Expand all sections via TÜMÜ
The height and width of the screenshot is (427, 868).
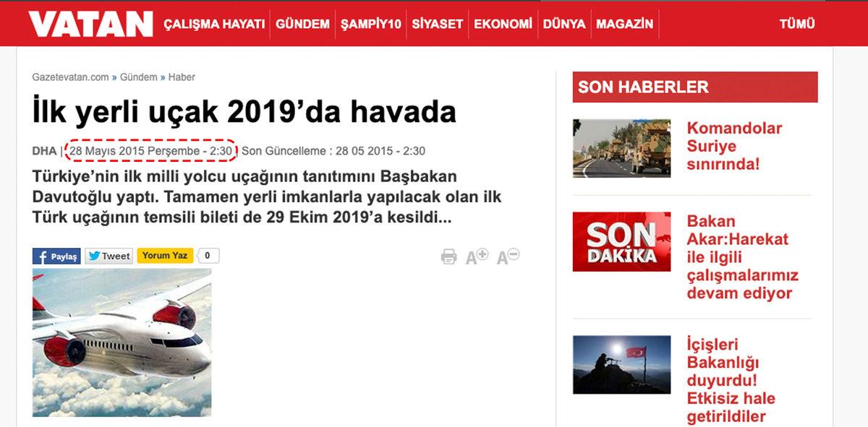click(x=797, y=22)
